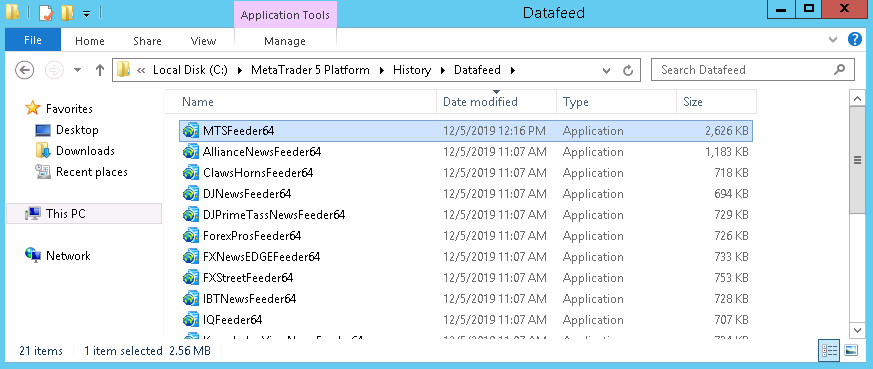Sort by Date modified column header
This screenshot has width=873, height=369.
click(480, 102)
